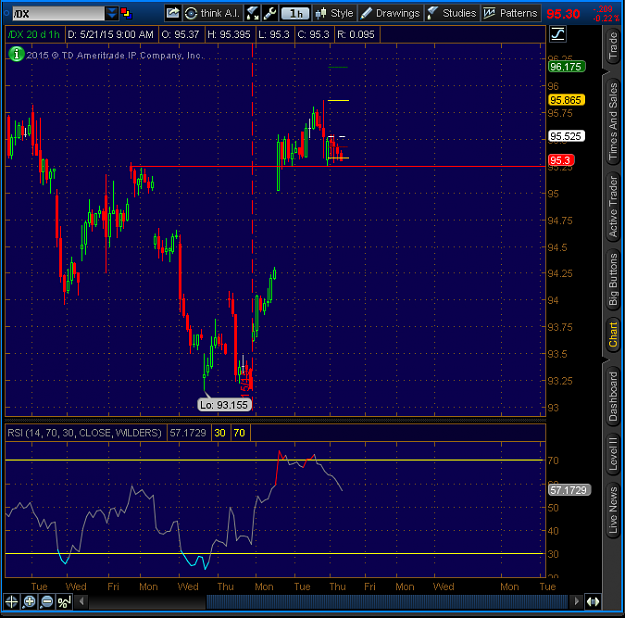Image resolution: width=625 pixels, height=618 pixels.
Task: Click the RSI overbought value 70 box
Action: pyautogui.click(x=239, y=433)
